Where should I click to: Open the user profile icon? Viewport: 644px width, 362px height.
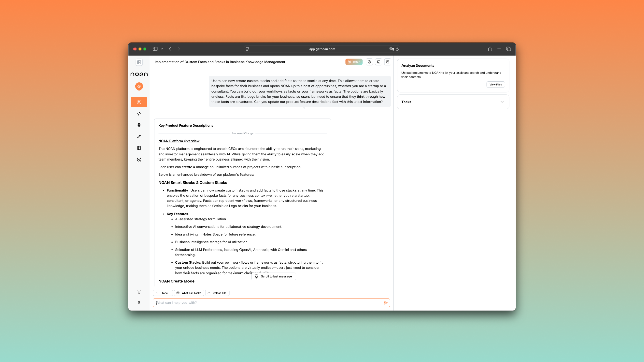[139, 303]
